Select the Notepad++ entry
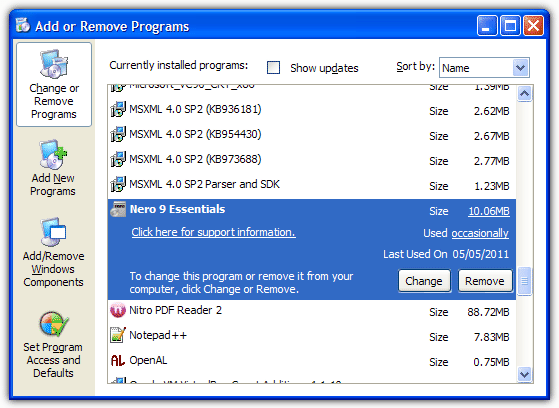 click(312, 335)
